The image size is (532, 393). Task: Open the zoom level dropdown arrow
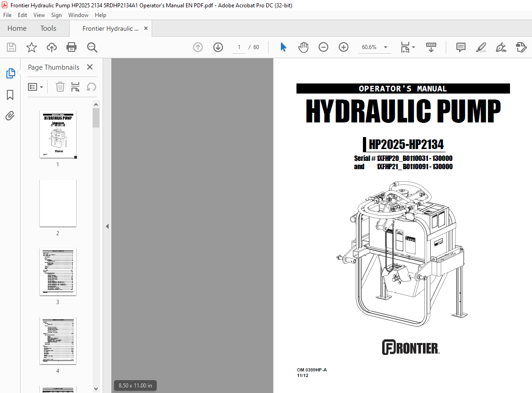[x=385, y=47]
